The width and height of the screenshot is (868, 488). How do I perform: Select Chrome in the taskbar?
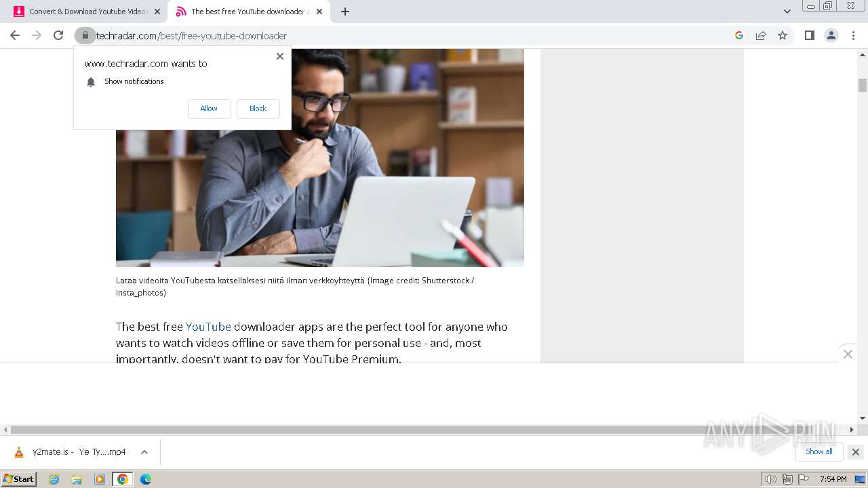[123, 479]
